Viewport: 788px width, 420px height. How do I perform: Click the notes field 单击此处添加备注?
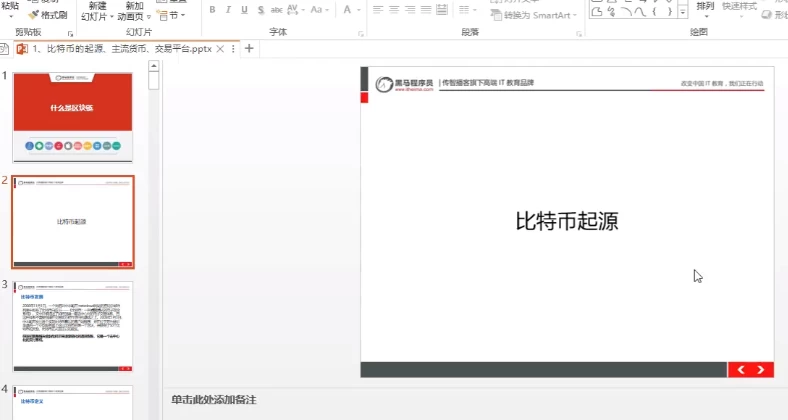214,400
